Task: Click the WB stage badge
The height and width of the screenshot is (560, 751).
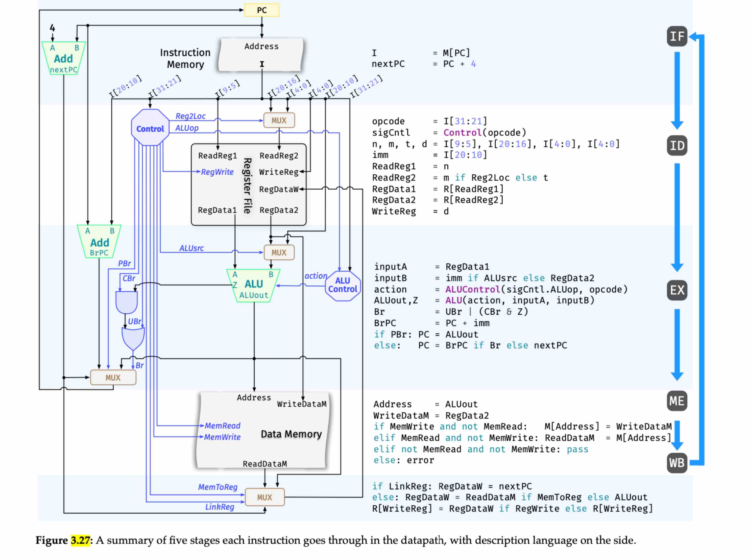Action: (x=677, y=463)
